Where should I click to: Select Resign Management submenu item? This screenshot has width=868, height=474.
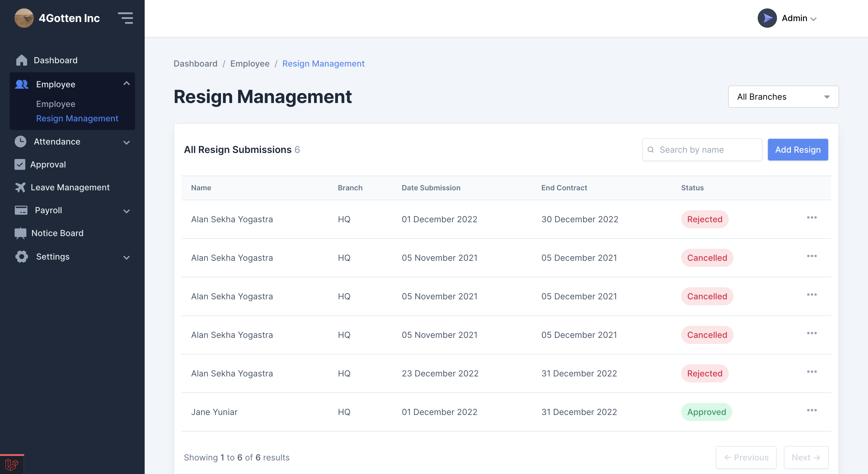point(77,119)
